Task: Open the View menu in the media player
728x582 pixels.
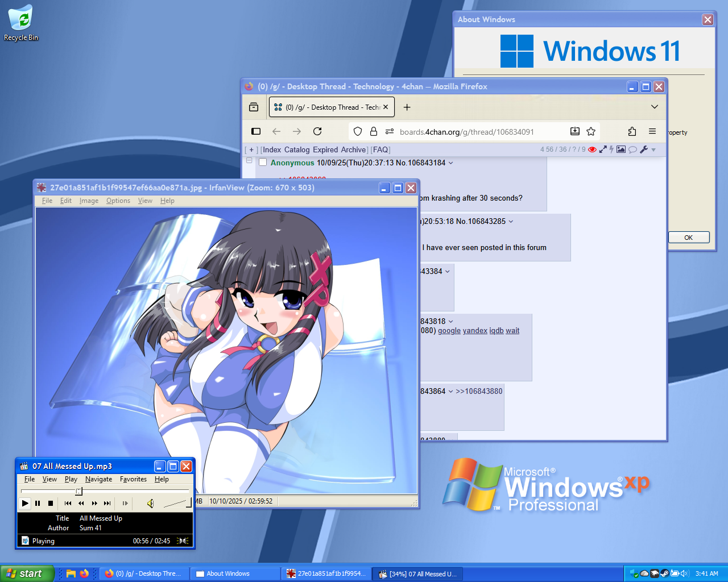Action: (x=49, y=479)
